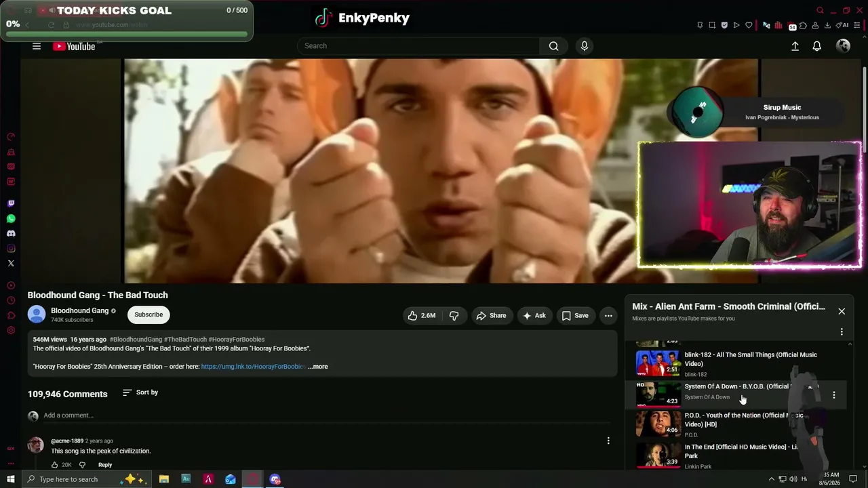The image size is (868, 488).
Task: Select the video title Bloodhound Gang - The Bad Touch
Action: click(98, 295)
